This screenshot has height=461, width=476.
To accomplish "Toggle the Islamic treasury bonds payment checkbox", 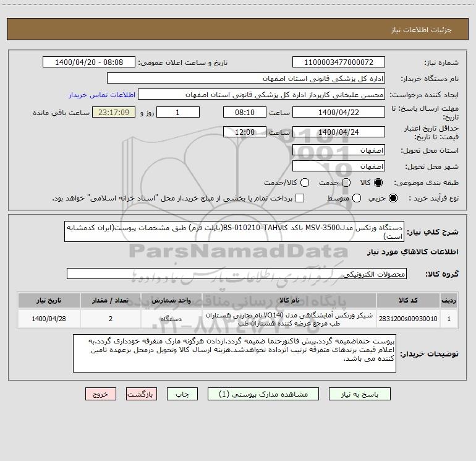I will [300, 198].
